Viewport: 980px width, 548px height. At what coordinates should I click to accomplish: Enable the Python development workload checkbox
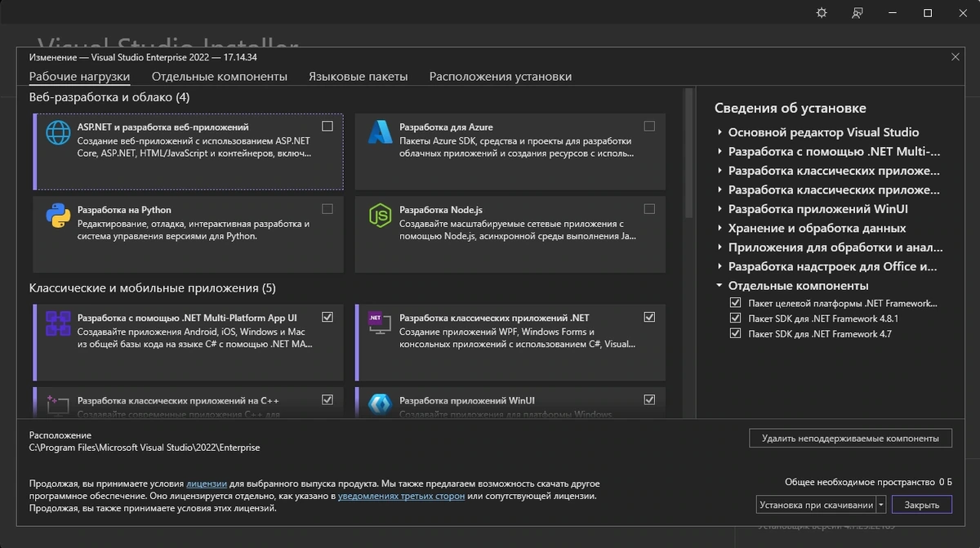[x=327, y=209]
